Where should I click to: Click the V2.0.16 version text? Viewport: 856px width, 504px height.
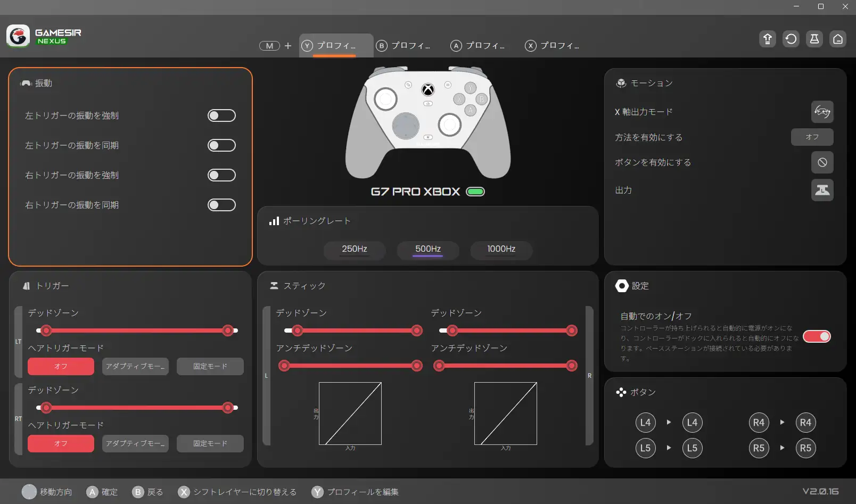click(820, 492)
